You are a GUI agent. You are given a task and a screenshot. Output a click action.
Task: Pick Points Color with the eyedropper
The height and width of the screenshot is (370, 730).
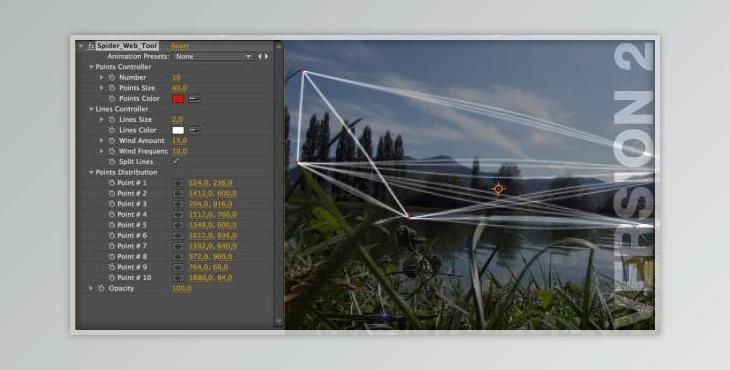point(194,99)
